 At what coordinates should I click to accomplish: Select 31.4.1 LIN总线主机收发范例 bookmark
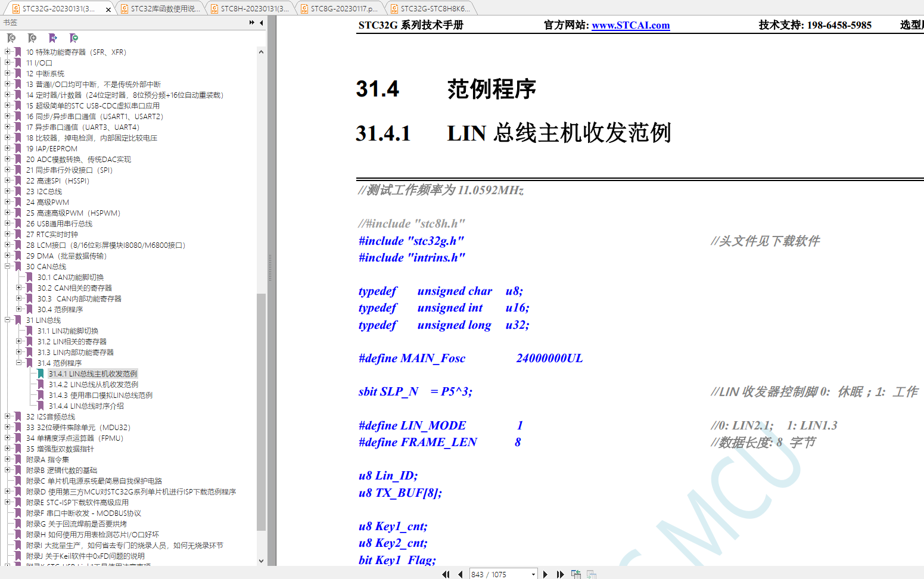coord(93,373)
